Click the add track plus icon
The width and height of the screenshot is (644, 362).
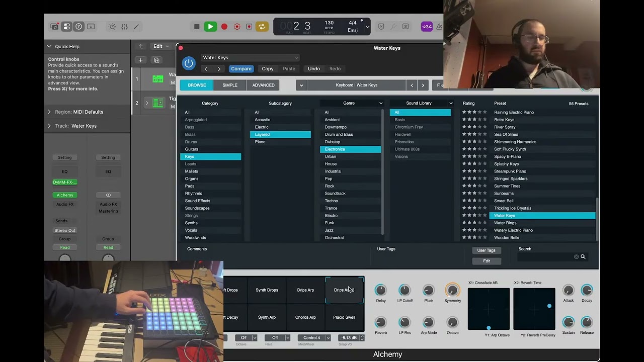[141, 60]
